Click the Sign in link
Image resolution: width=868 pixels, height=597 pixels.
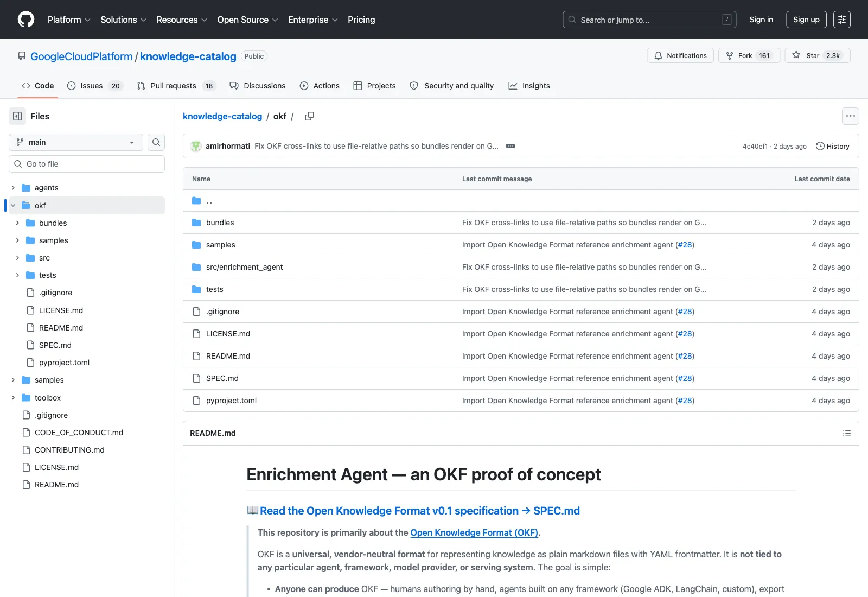coord(761,20)
